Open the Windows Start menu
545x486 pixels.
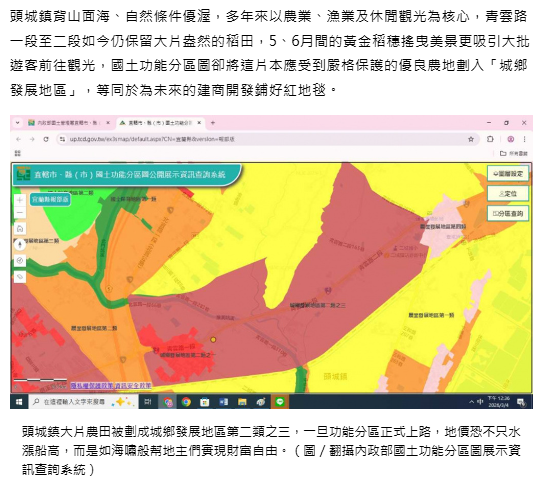click(19, 402)
